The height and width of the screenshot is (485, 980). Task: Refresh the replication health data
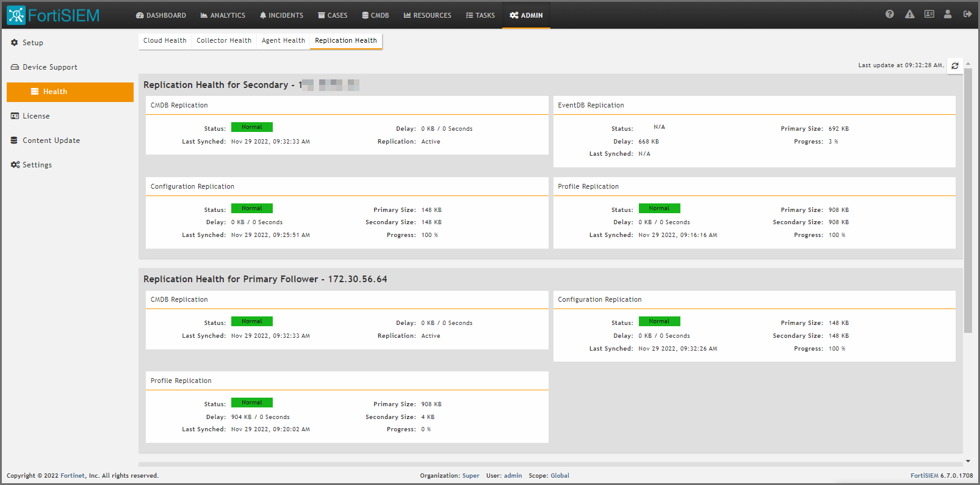point(955,65)
